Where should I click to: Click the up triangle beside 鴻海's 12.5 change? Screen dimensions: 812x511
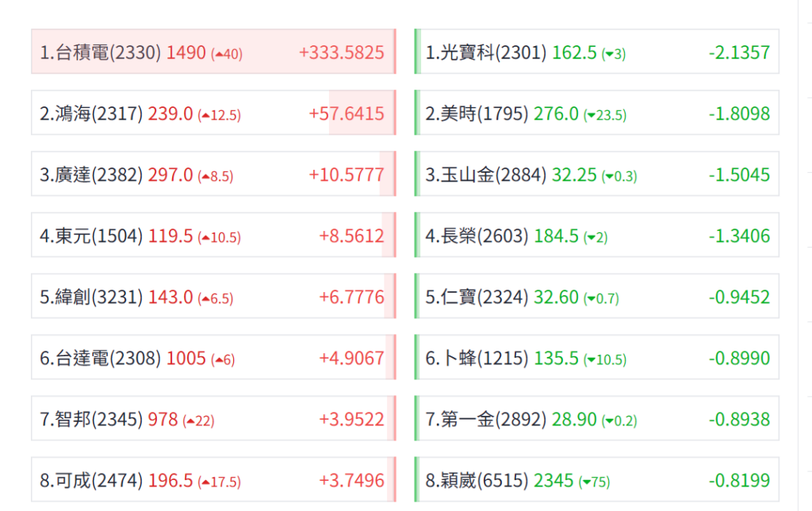coord(205,115)
